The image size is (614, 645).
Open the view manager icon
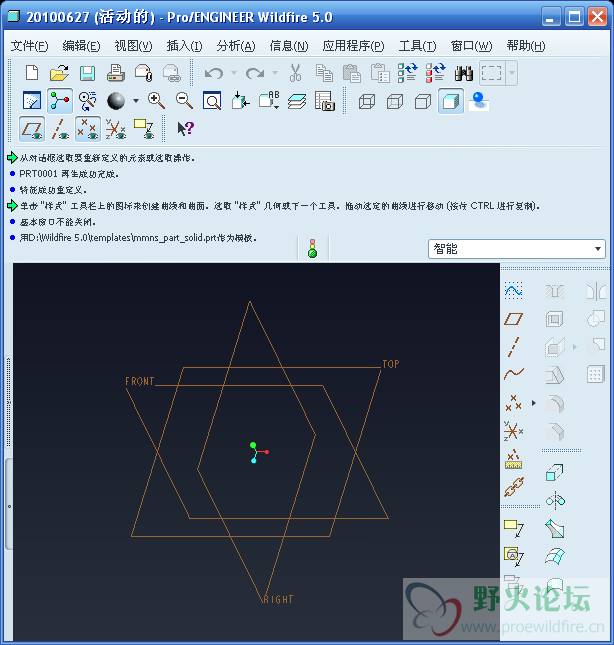click(x=324, y=101)
